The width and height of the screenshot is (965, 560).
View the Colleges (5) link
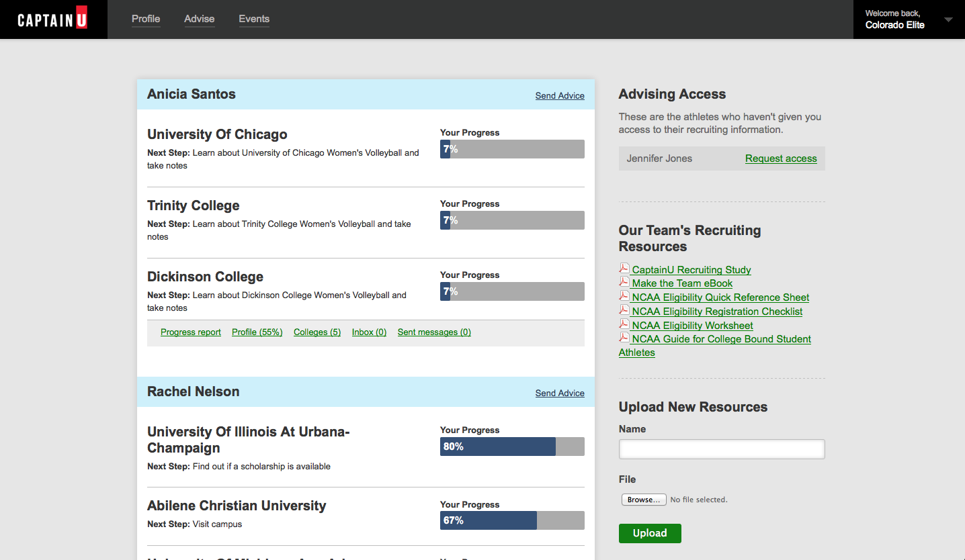pyautogui.click(x=317, y=332)
